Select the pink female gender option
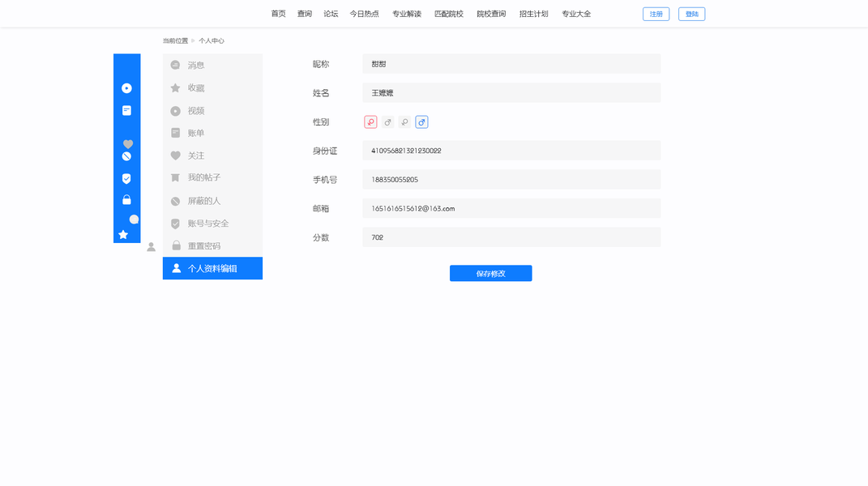 tap(370, 122)
